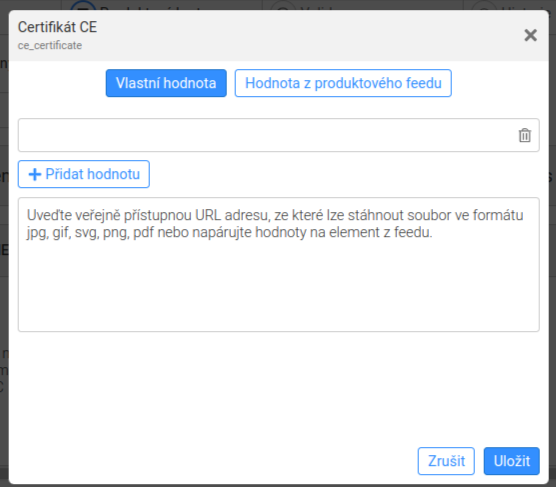This screenshot has width=556, height=487.
Task: Click the grey header bar of the dialog
Action: pyautogui.click(x=279, y=35)
